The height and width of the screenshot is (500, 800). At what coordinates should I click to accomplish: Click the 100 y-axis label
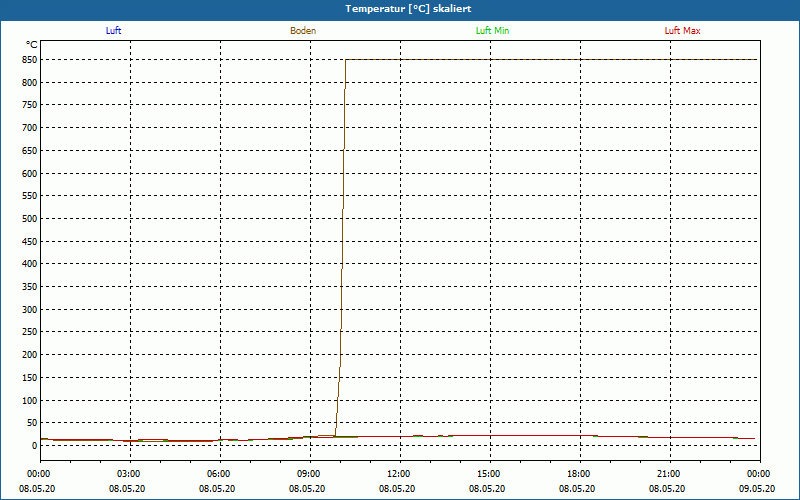30,401
